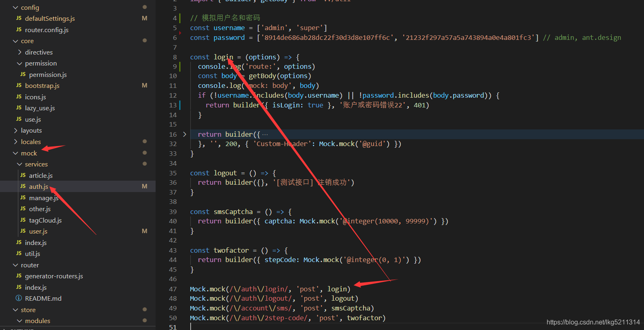Open article.js file

(41, 175)
